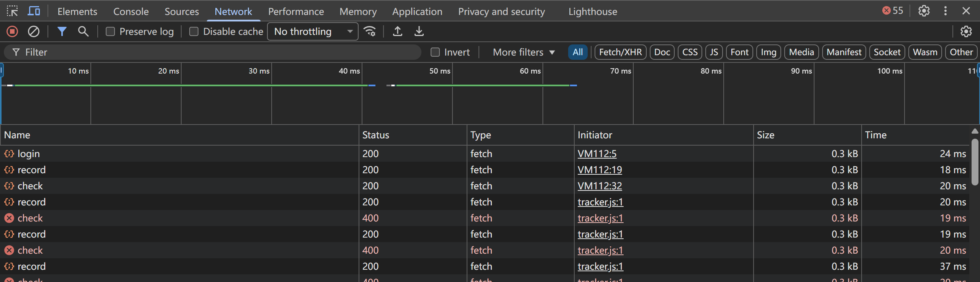Image resolution: width=980 pixels, height=282 pixels.
Task: Open network conditions Wi-Fi icon
Action: 370,31
